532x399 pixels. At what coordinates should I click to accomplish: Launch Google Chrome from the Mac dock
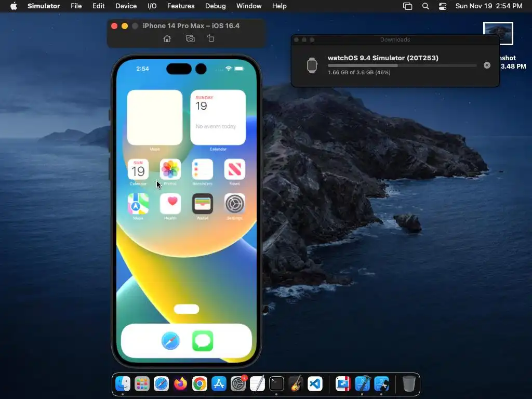click(x=199, y=384)
